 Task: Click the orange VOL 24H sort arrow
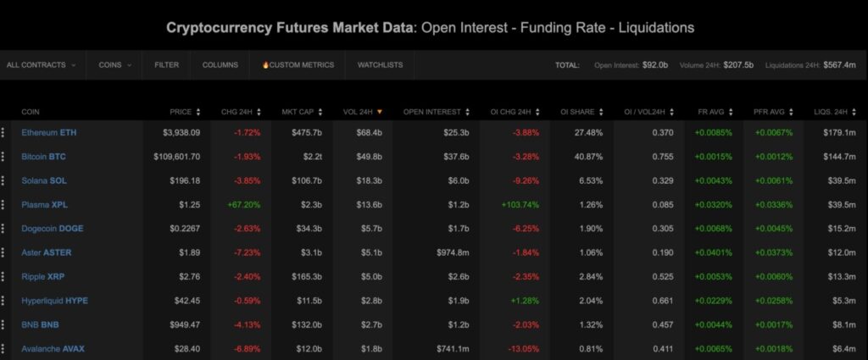click(x=380, y=112)
